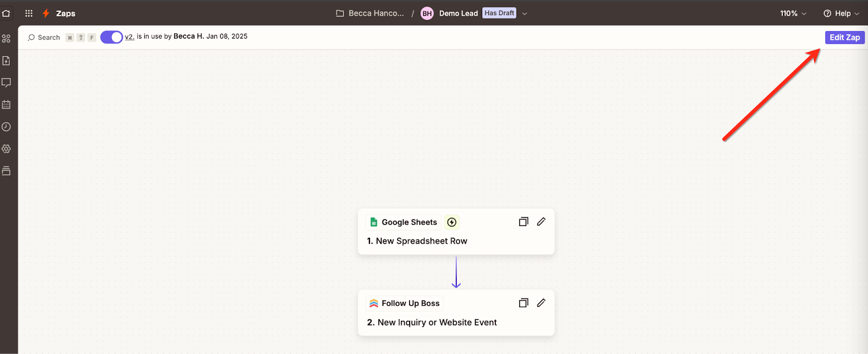Select the New Inquiry or Website Event card
The image size is (868, 354).
[456, 313]
